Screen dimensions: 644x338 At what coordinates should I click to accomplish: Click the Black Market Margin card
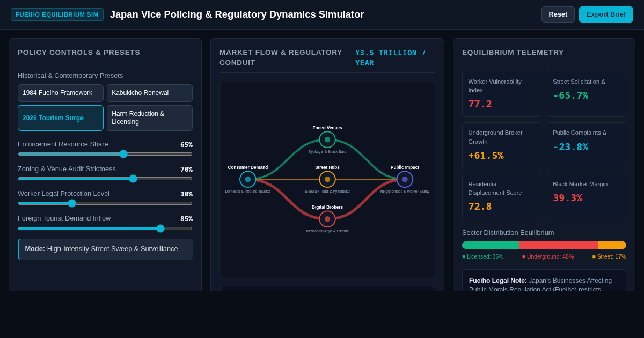(587, 196)
